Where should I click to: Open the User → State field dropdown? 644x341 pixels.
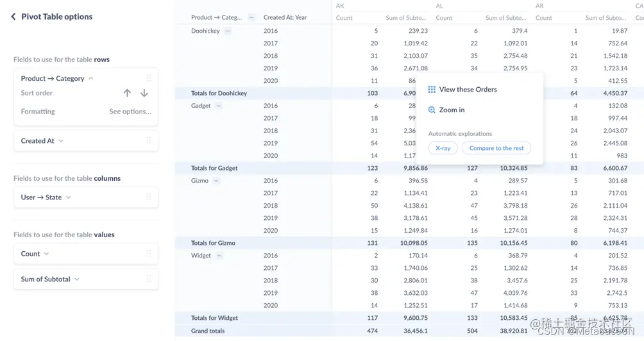69,197
